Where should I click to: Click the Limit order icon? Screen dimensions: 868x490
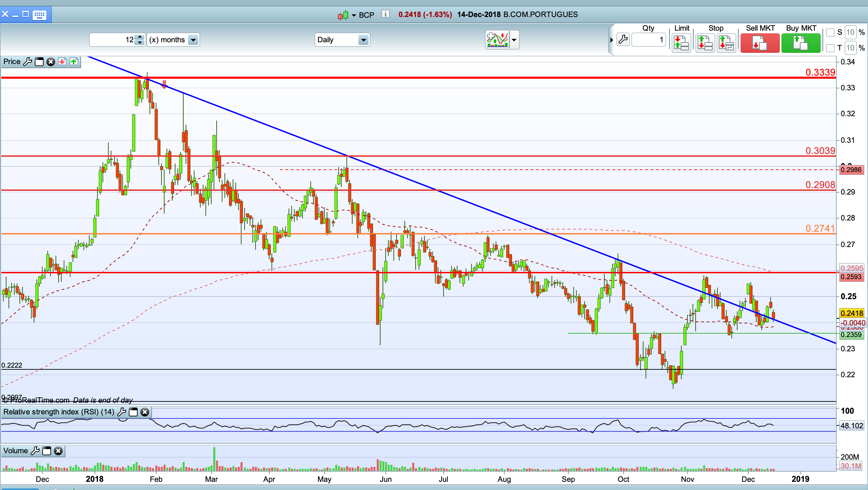681,43
